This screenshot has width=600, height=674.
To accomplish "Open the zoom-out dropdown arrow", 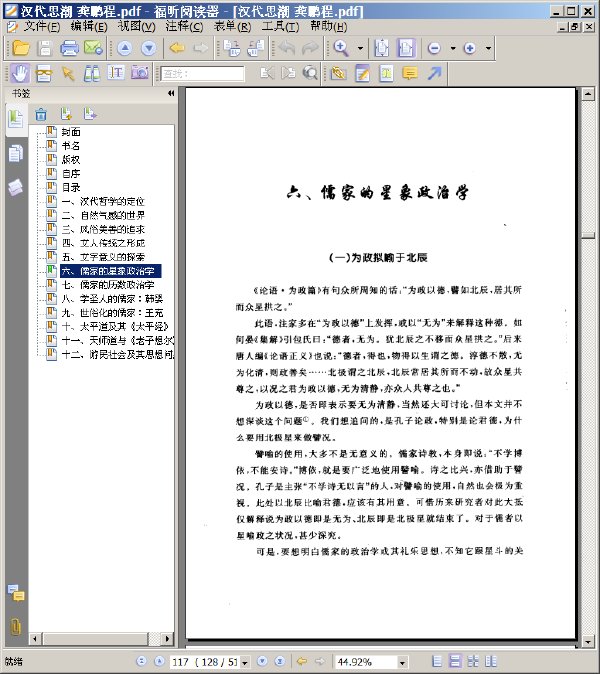I will [453, 48].
